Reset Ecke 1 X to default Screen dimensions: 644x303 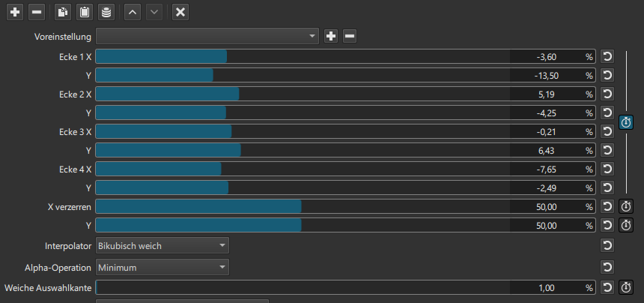pos(607,57)
